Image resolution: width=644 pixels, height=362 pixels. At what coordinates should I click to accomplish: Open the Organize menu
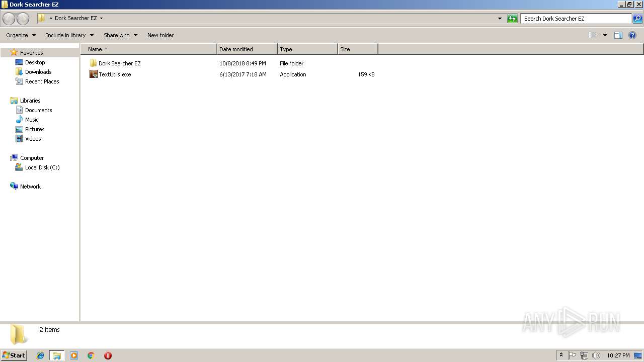[x=21, y=35]
